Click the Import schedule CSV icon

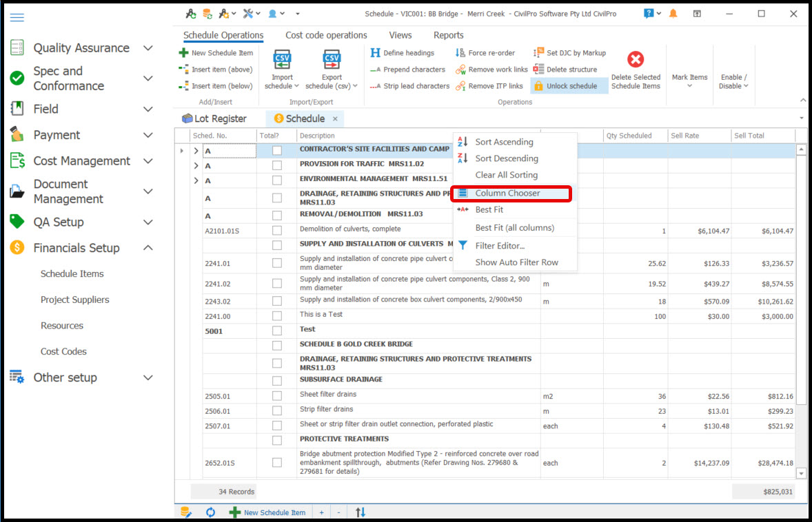point(283,60)
